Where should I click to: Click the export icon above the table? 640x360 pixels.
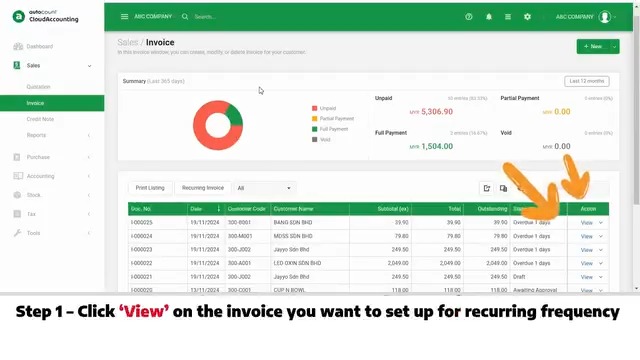(x=487, y=188)
